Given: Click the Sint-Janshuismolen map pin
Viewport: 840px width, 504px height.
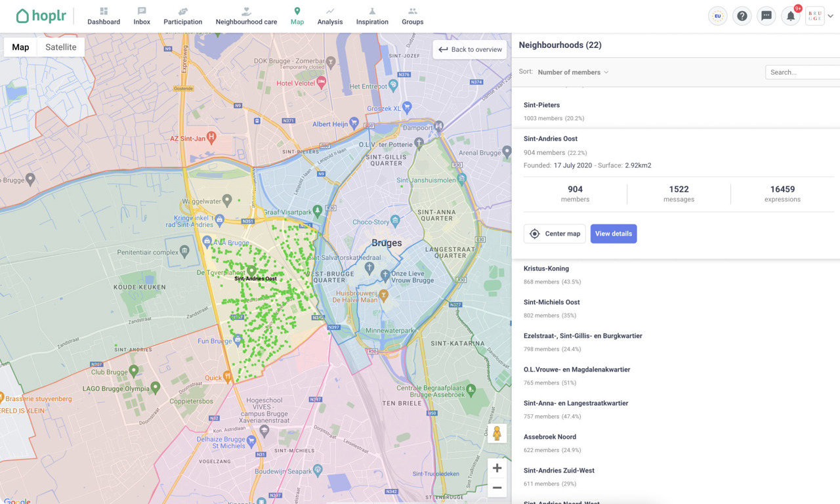Looking at the screenshot, I should click(463, 177).
